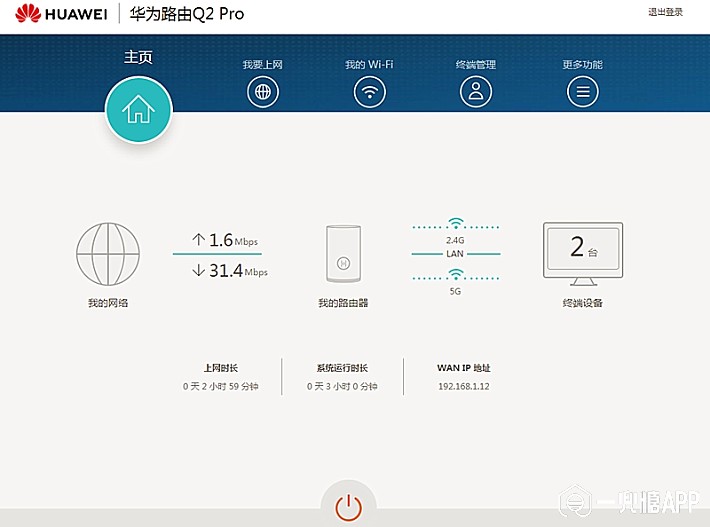Open the globe icon for internet setup
Image resolution: width=710 pixels, height=527 pixels.
[x=262, y=92]
